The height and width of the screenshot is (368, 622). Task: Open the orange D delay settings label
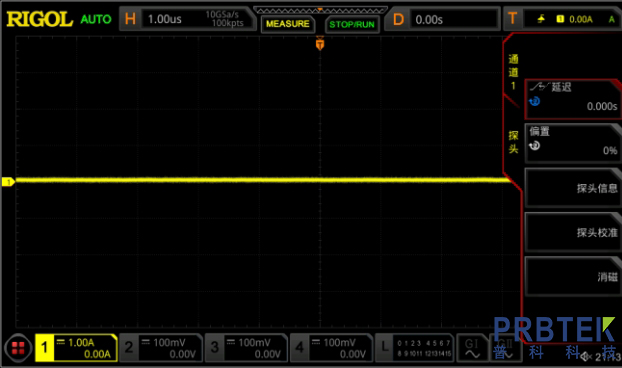click(398, 19)
